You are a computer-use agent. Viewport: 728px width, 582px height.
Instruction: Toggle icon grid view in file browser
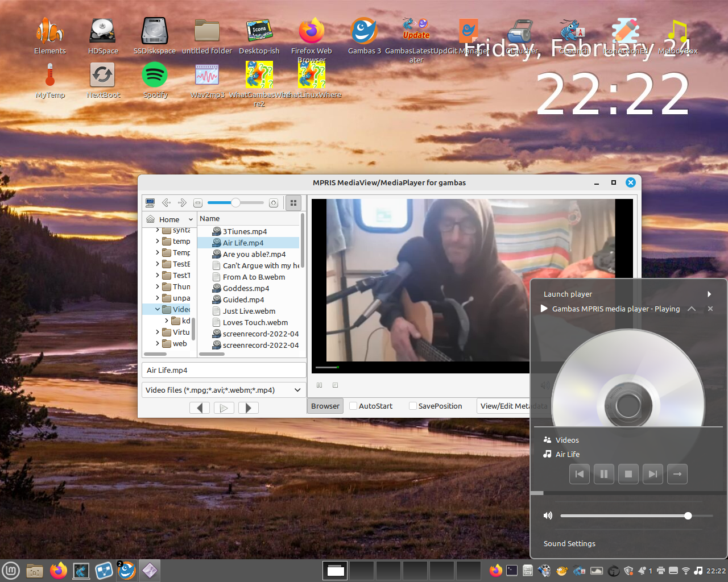click(293, 203)
